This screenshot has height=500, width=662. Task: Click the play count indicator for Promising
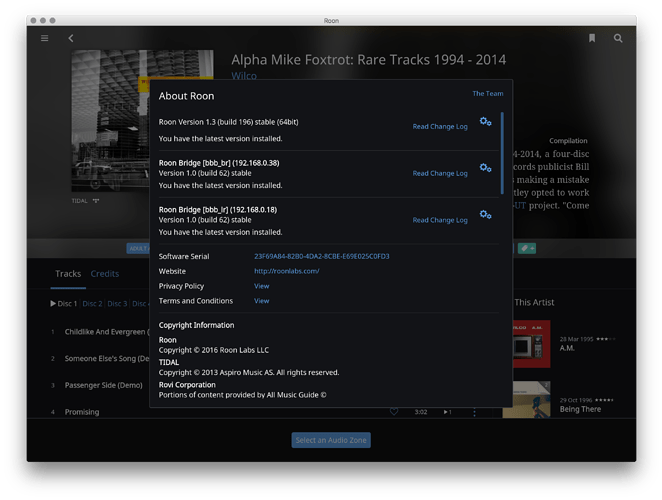(x=448, y=412)
